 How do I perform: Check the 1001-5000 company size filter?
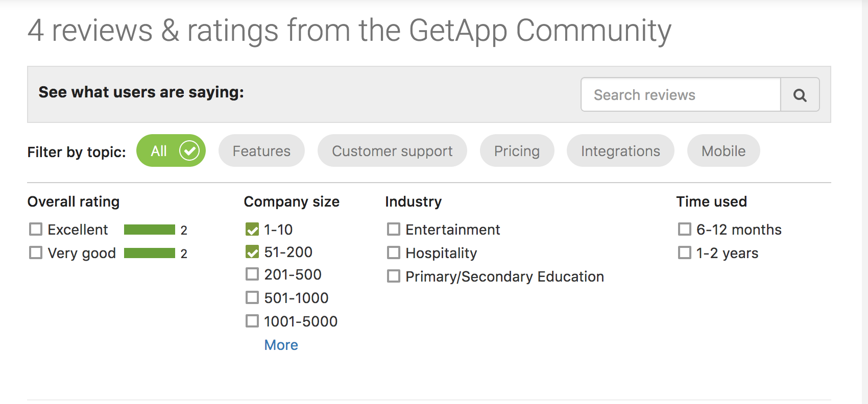[x=252, y=321]
